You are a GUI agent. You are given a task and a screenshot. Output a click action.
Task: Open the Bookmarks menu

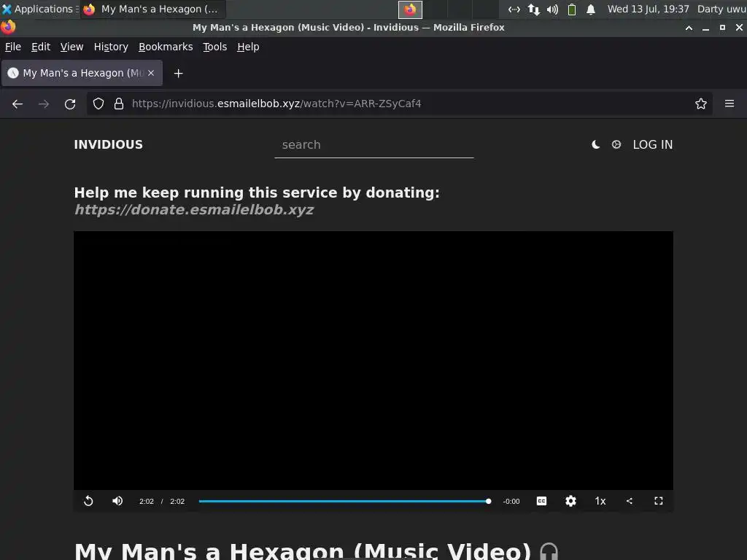pos(166,47)
